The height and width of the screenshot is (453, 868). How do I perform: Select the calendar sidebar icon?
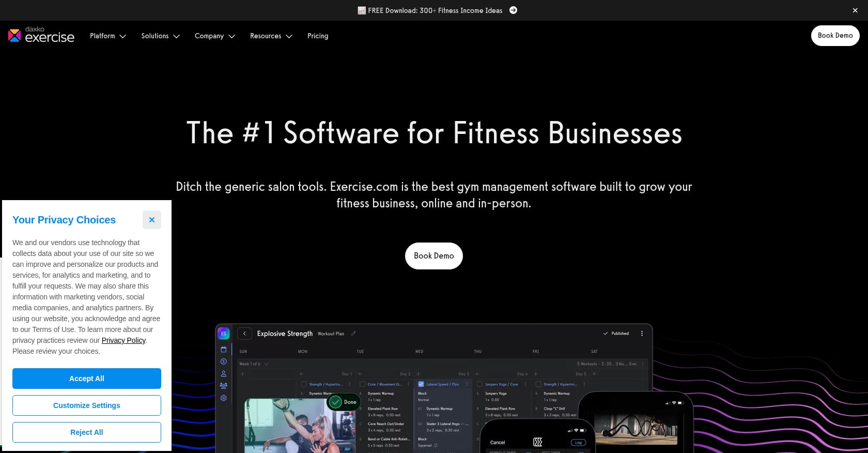[x=224, y=350]
